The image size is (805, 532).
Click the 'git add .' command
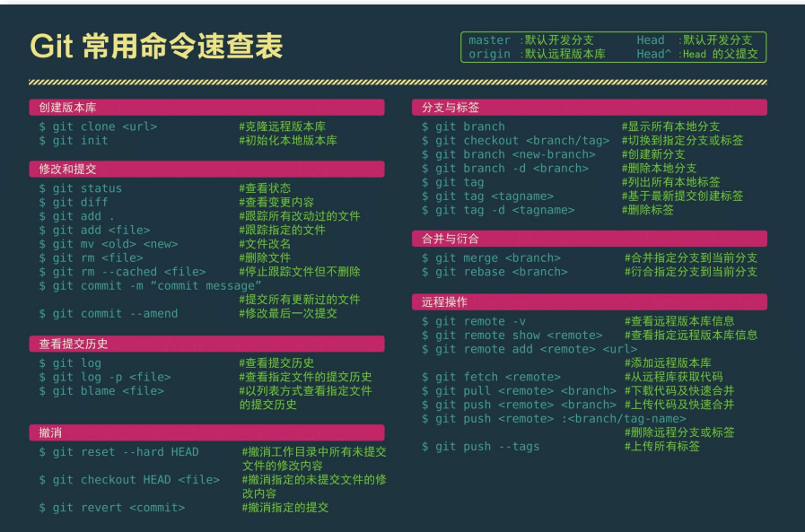[77, 216]
